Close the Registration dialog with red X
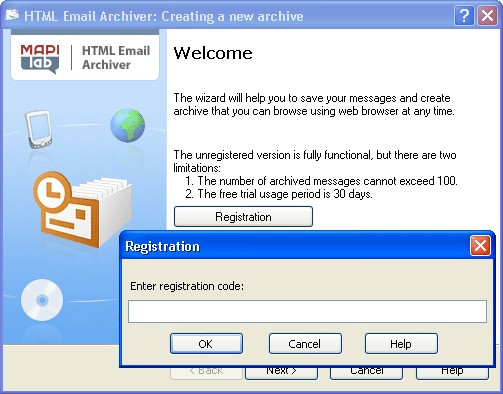Image resolution: width=503 pixels, height=394 pixels. (x=480, y=246)
